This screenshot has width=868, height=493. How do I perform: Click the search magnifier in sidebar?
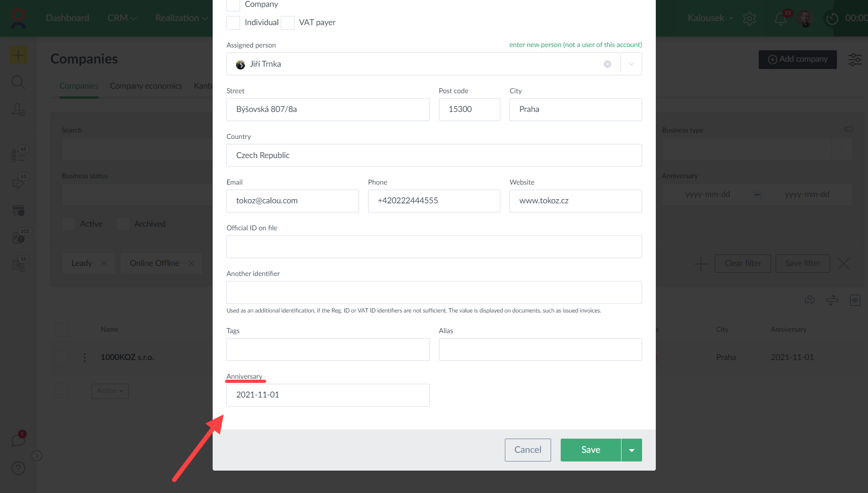pyautogui.click(x=18, y=82)
